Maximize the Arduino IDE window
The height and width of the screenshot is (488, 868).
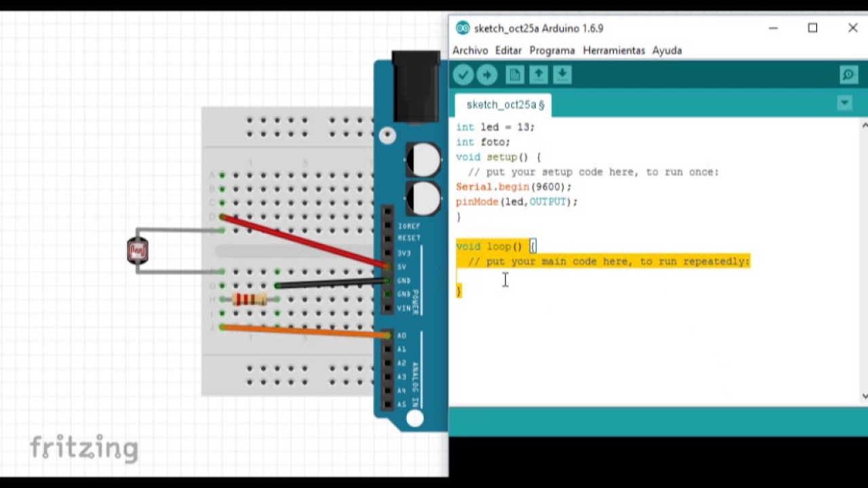pos(812,28)
